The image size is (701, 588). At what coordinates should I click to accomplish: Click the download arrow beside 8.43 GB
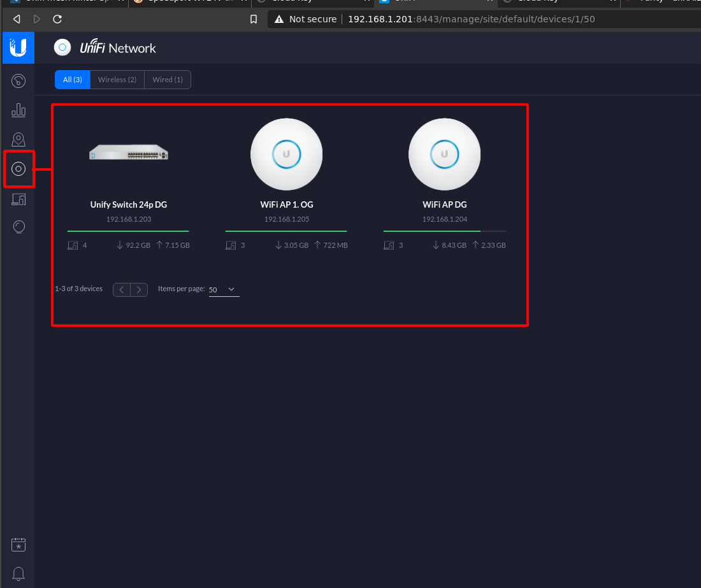tap(436, 245)
